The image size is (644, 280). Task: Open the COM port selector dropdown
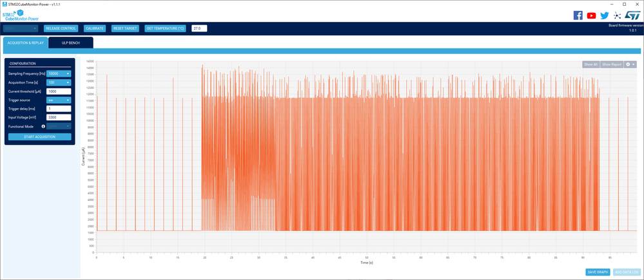21,28
